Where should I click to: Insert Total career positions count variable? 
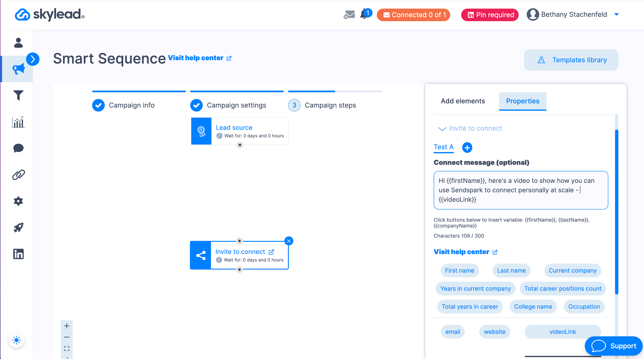[563, 289]
